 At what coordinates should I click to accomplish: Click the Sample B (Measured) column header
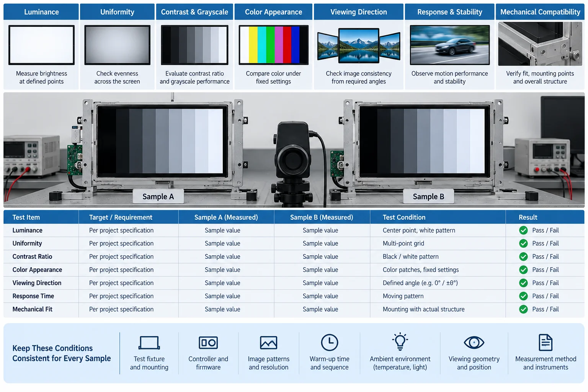pos(322,217)
